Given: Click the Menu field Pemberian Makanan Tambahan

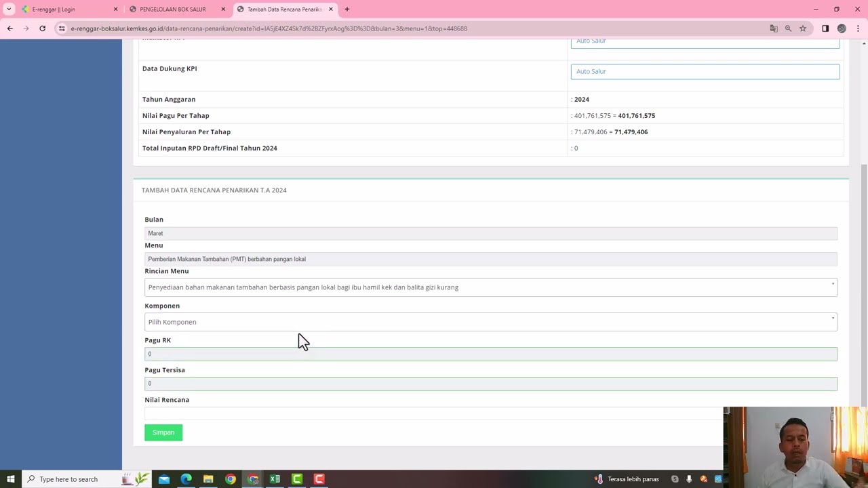Looking at the screenshot, I should (x=491, y=259).
